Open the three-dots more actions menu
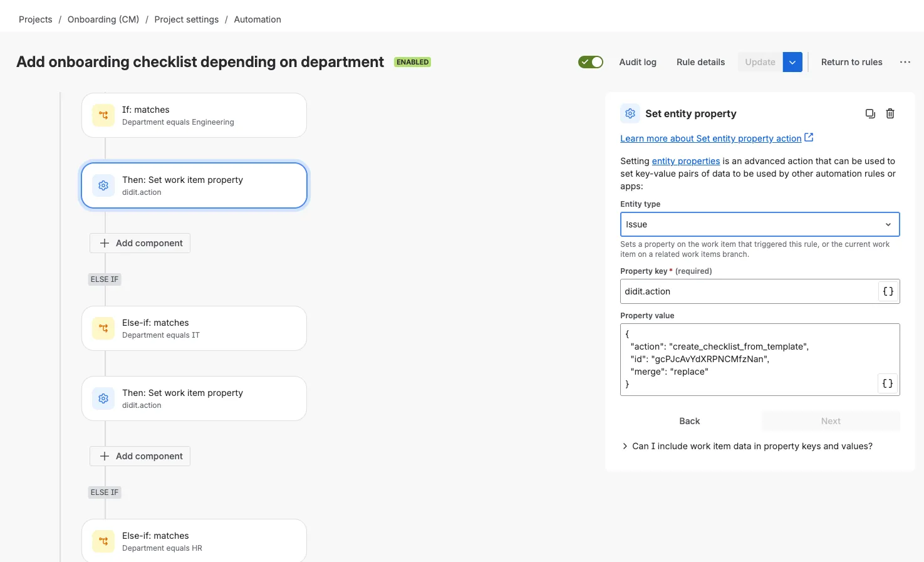The height and width of the screenshot is (562, 924). point(905,62)
